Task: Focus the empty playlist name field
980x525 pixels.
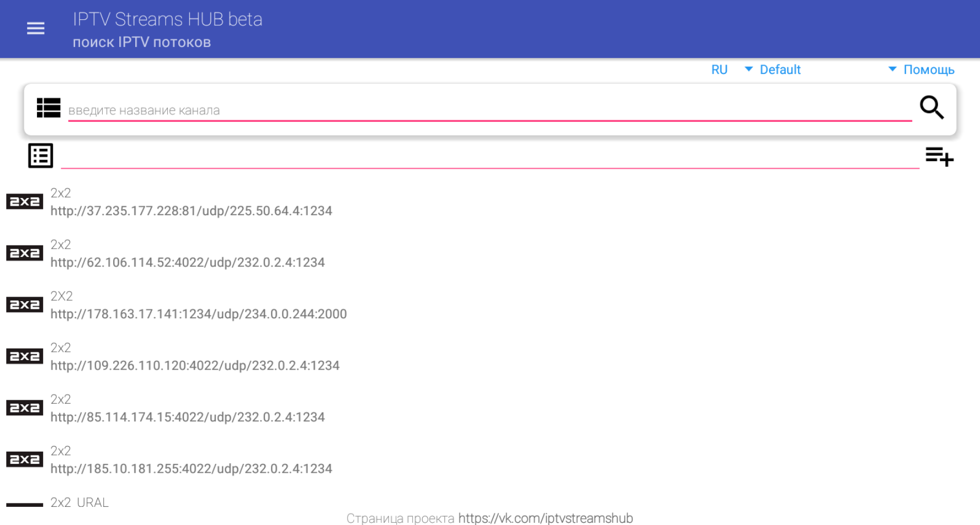Action: pos(490,157)
